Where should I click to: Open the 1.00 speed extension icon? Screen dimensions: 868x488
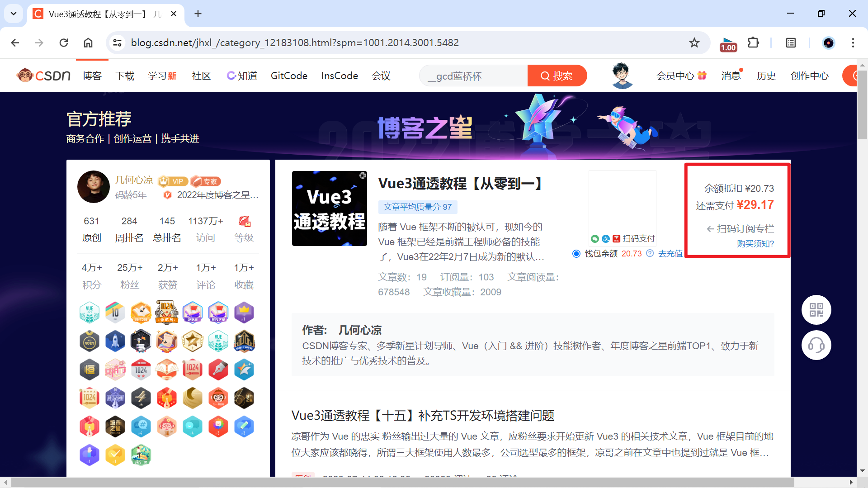(728, 44)
